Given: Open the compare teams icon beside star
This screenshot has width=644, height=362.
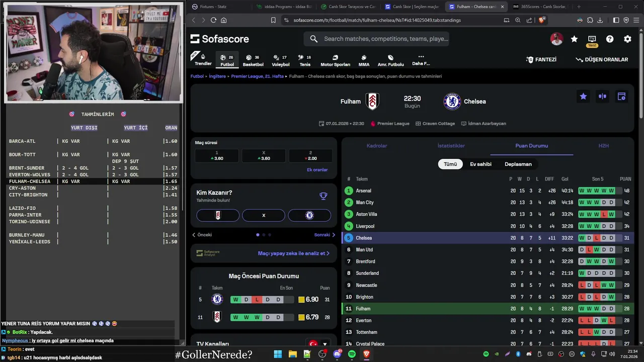Looking at the screenshot, I should [x=602, y=96].
